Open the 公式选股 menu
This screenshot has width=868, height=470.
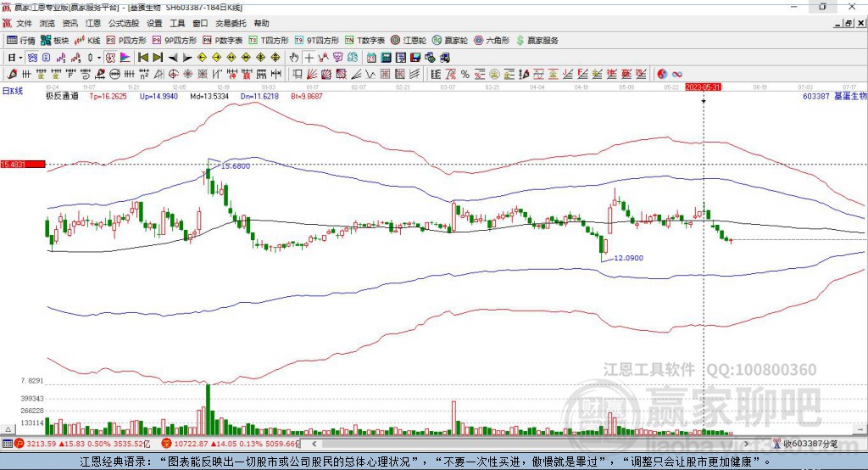click(x=124, y=23)
